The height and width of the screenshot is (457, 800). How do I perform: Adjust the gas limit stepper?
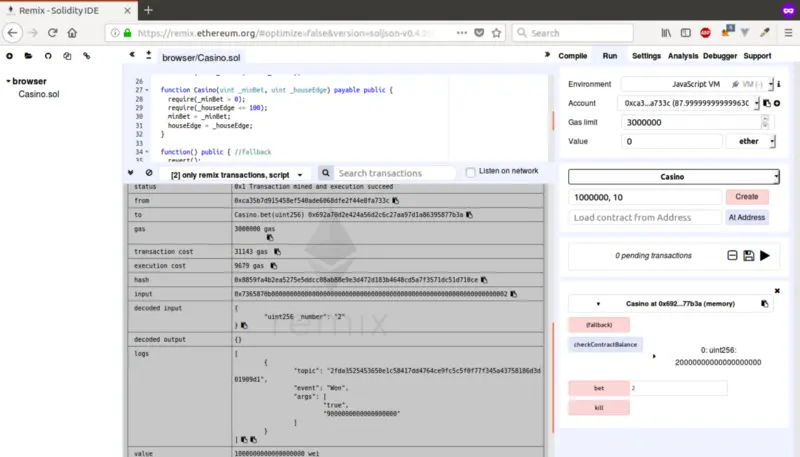pyautogui.click(x=765, y=122)
